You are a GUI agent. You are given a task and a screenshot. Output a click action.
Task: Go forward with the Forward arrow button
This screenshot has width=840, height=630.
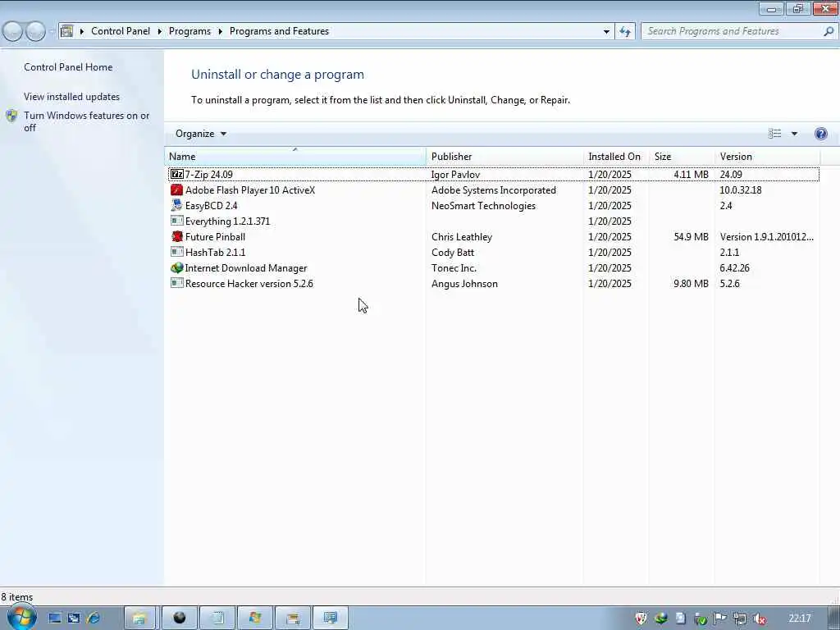[x=35, y=31]
